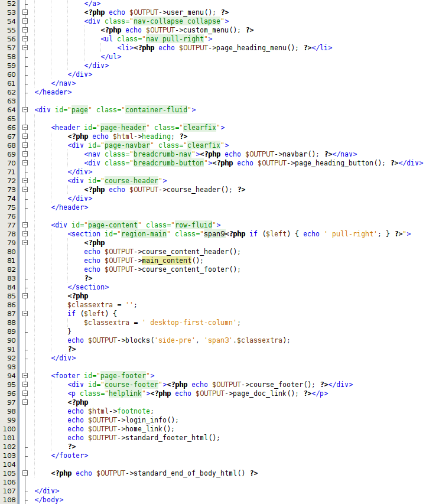Click line number 63 in the gutter
The image size is (426, 504).
11,101
